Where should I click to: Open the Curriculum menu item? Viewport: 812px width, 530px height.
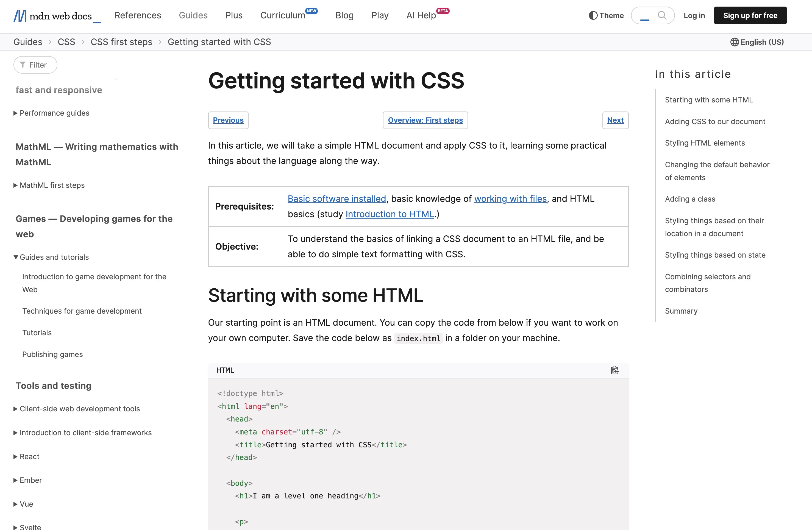click(282, 15)
